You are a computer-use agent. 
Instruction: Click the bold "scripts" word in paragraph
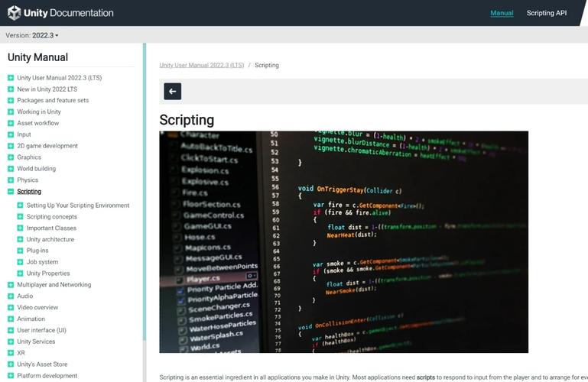point(426,377)
